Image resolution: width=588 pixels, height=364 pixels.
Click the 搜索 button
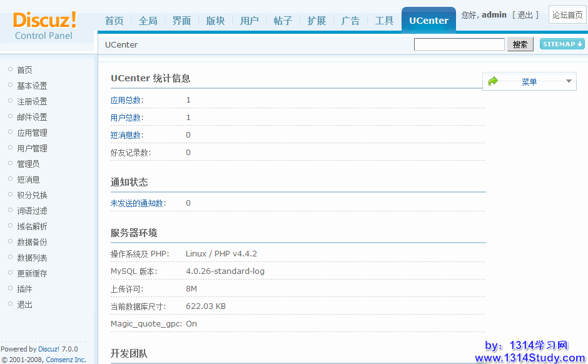pos(520,44)
